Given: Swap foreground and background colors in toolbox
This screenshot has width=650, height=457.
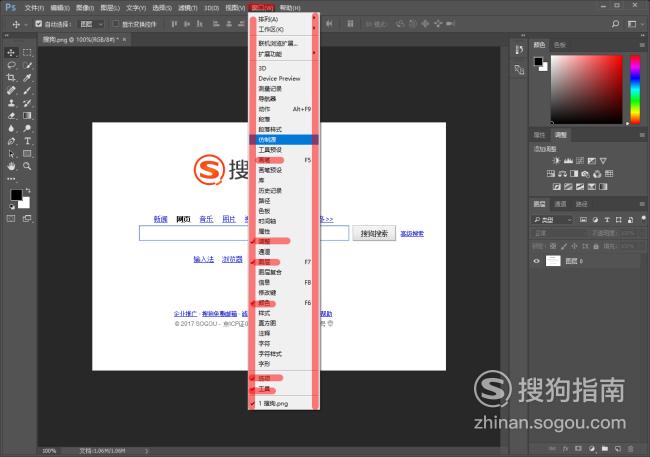Looking at the screenshot, I should coord(28,190).
